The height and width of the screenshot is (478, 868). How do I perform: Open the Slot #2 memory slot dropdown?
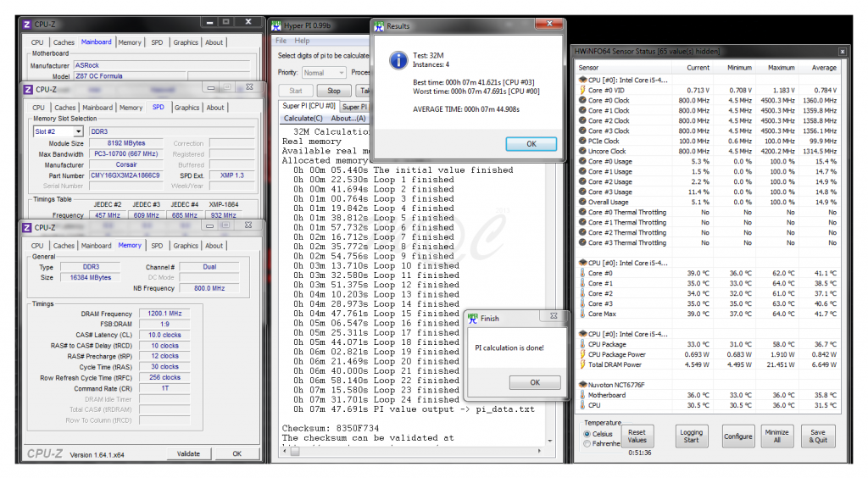[x=58, y=131]
